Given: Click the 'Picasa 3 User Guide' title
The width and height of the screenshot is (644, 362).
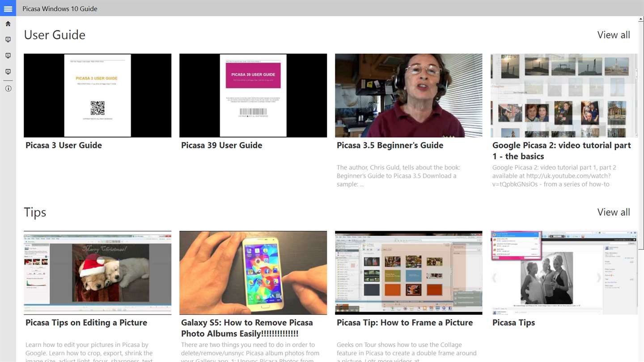Looking at the screenshot, I should pyautogui.click(x=64, y=145).
